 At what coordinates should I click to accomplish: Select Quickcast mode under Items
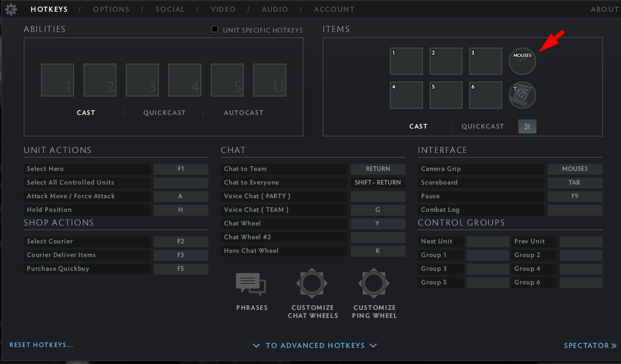(x=483, y=126)
